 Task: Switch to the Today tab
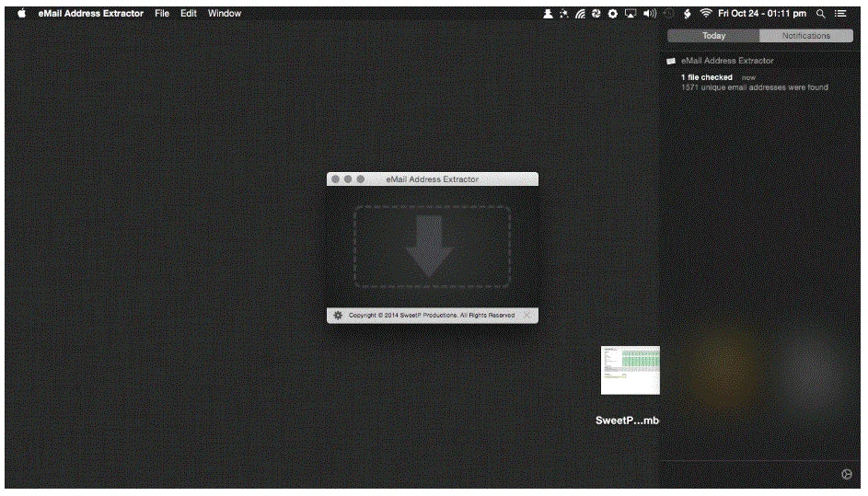pyautogui.click(x=713, y=35)
